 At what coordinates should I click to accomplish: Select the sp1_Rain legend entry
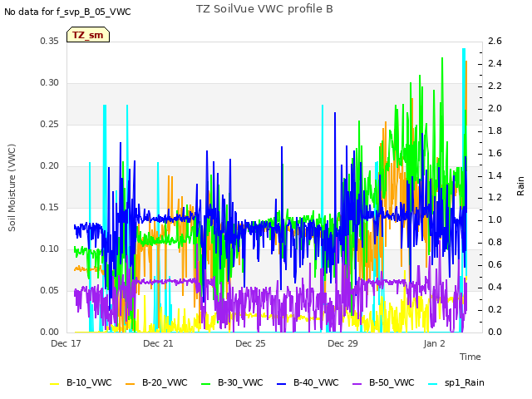[456, 382]
